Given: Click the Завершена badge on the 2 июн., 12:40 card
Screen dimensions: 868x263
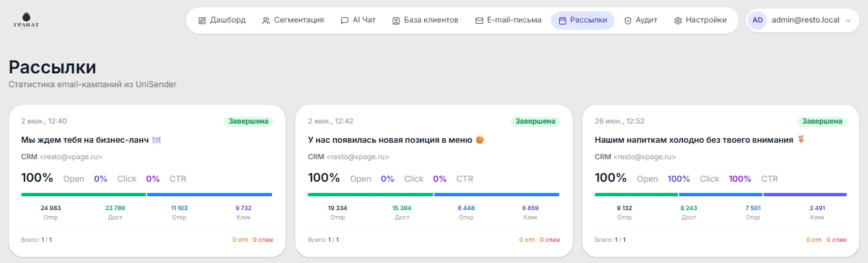Looking at the screenshot, I should pyautogui.click(x=248, y=122).
